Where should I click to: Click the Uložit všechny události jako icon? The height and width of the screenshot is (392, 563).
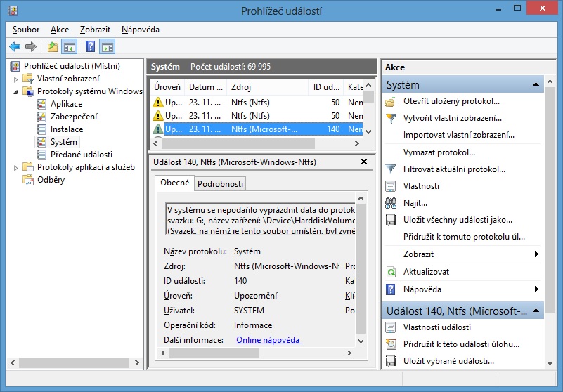pos(391,220)
